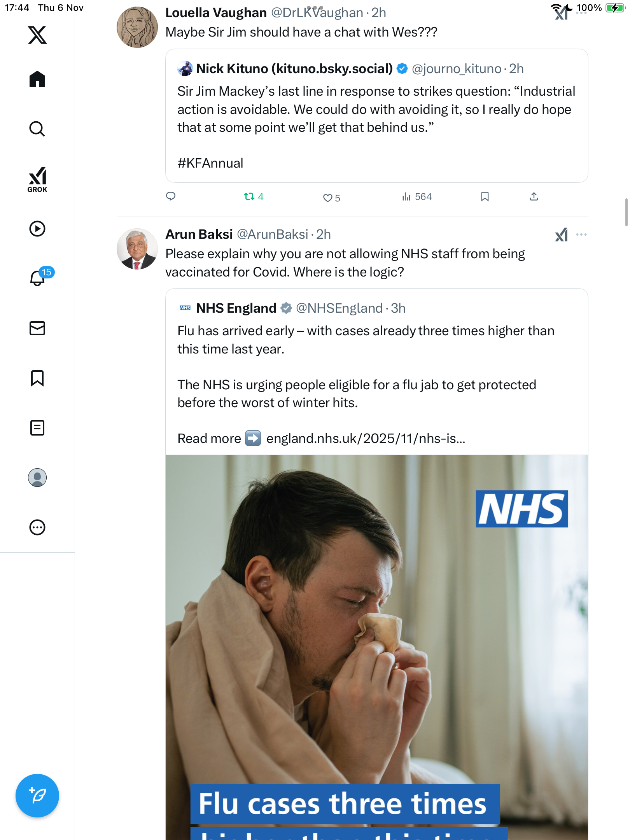Open the Lists icon in sidebar
Image resolution: width=630 pixels, height=840 pixels.
point(37,428)
